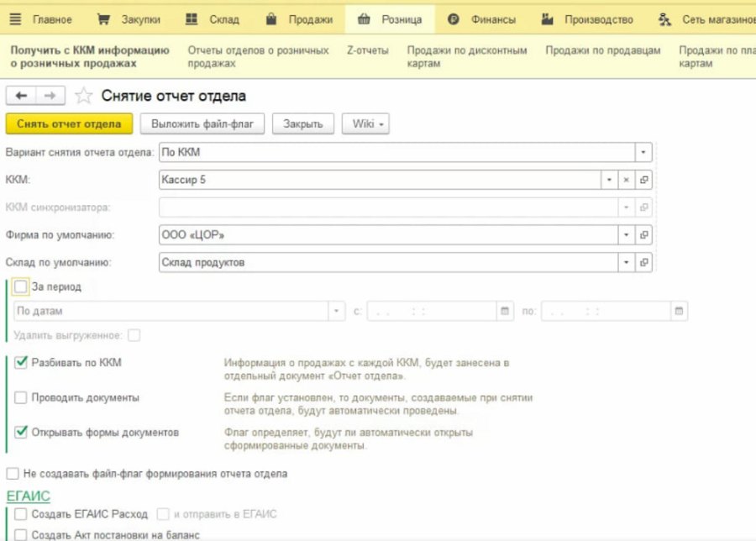Expand the По датам period dropdown
Viewport: 756px width, 541px height.
tap(337, 311)
